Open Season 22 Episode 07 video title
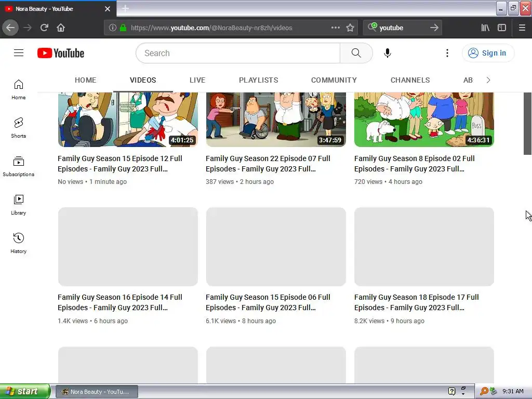Screen dimensions: 532x399 tap(268, 164)
